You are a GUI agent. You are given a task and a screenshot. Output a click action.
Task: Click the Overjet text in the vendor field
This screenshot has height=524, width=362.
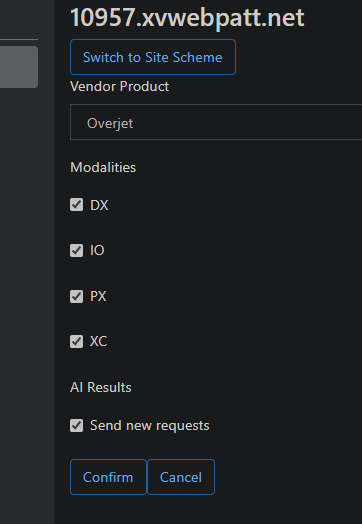[110, 123]
